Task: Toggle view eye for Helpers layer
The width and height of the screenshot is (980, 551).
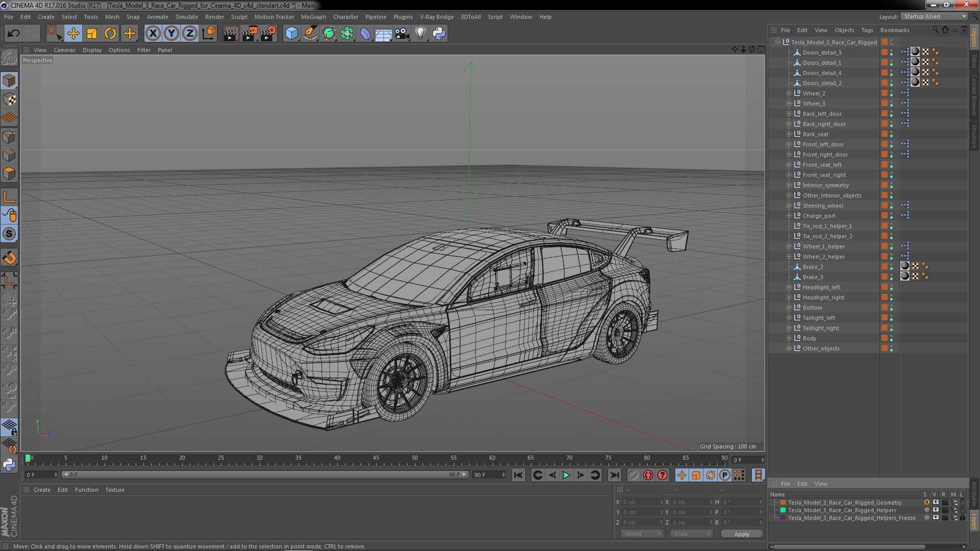Action: 936,510
